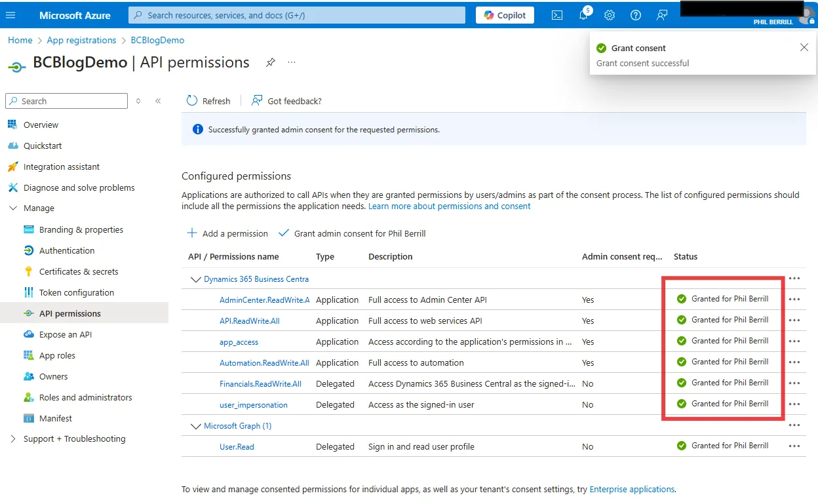This screenshot has width=818, height=504.
Task: Focus the sidebar Search field
Action: click(67, 101)
